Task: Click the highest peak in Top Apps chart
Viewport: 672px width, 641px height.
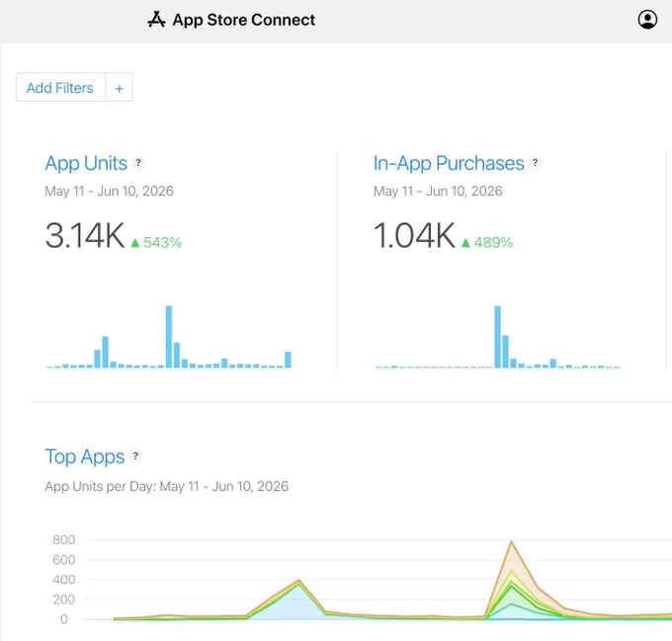Action: [x=511, y=542]
